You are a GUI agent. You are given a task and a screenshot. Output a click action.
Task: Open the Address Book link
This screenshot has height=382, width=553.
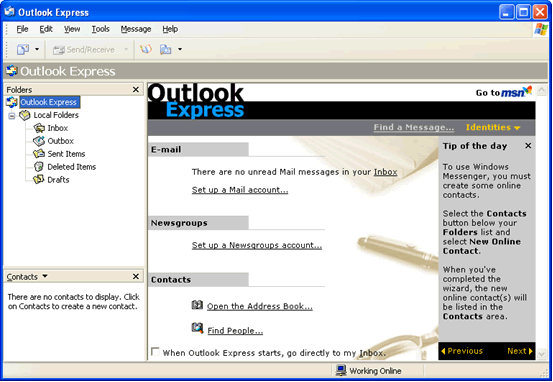tap(260, 307)
